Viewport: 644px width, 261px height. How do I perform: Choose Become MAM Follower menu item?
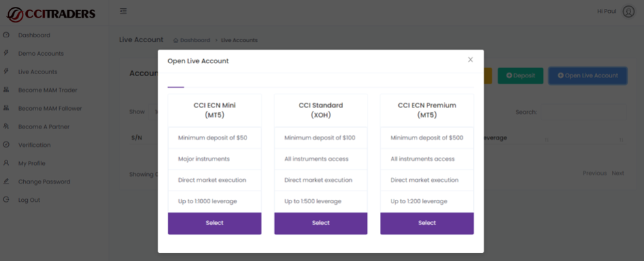pyautogui.click(x=50, y=108)
